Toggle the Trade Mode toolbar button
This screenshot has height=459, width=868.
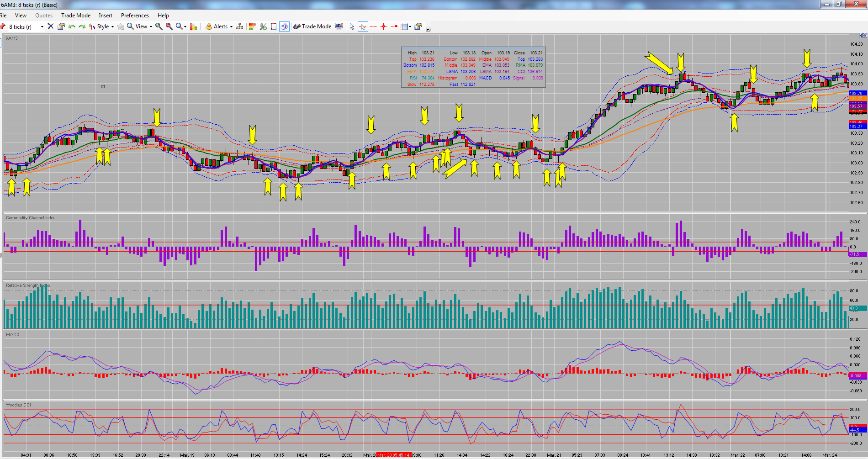tap(312, 26)
